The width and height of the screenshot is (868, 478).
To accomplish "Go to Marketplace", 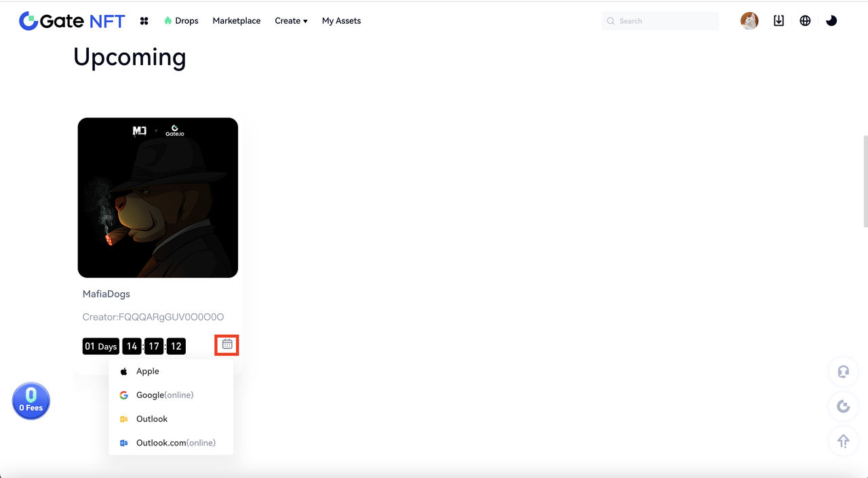I will [x=236, y=21].
